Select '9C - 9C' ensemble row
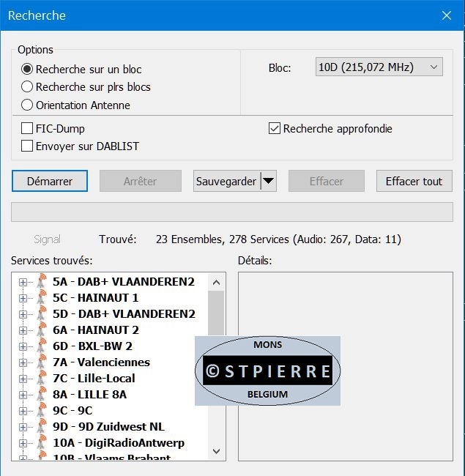 coord(72,410)
